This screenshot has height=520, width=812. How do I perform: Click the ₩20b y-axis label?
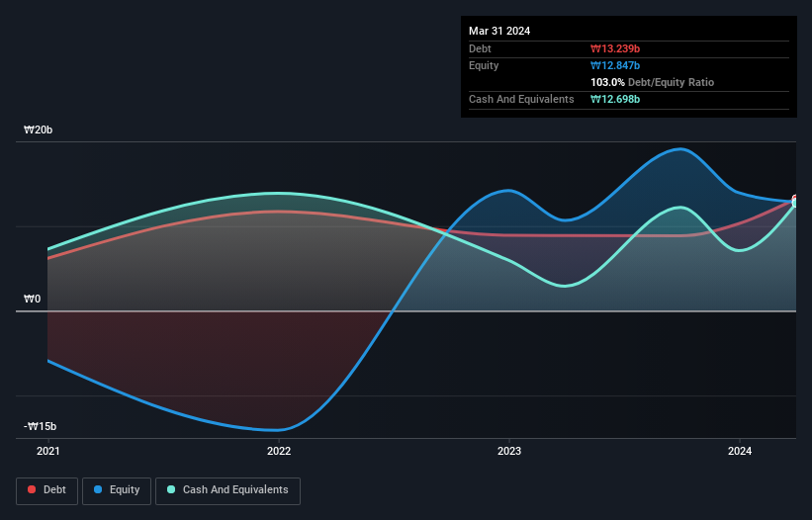coord(39,130)
